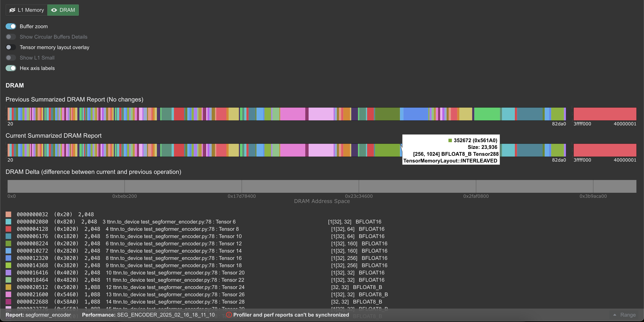644x322 pixels.
Task: Disable the Buffer zoom toggle
Action: pos(11,26)
